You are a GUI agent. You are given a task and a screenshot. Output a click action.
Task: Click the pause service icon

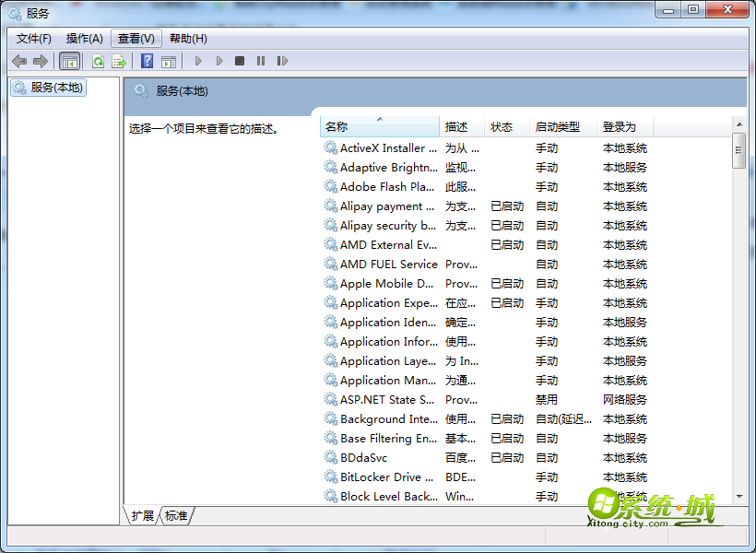(x=259, y=61)
